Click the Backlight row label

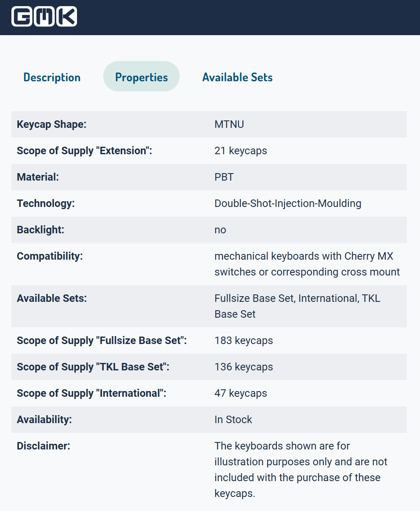tap(40, 230)
